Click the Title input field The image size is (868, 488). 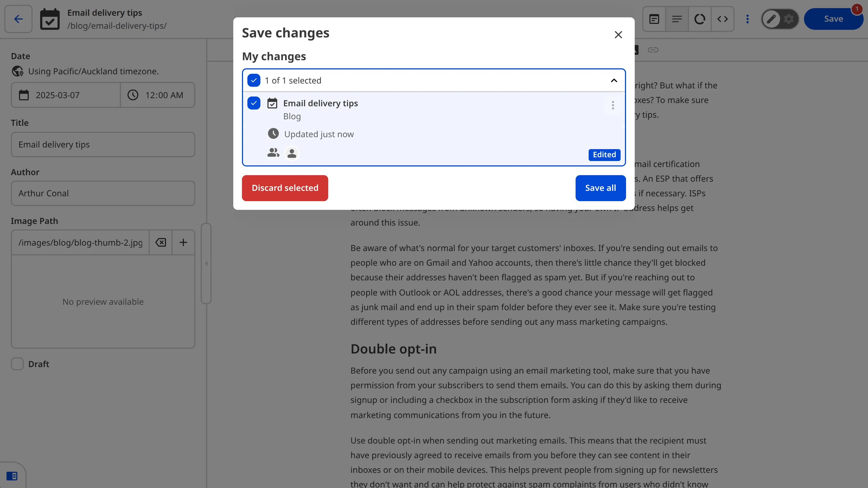103,145
